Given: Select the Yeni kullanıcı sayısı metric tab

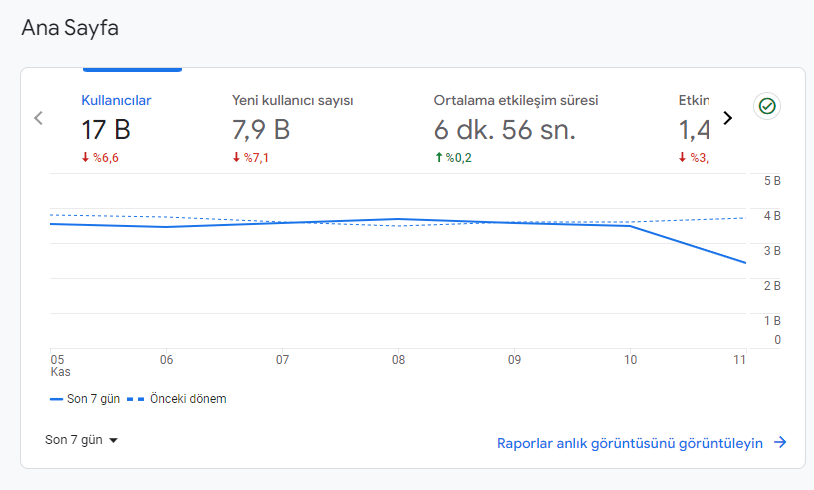Looking at the screenshot, I should pyautogui.click(x=292, y=101).
